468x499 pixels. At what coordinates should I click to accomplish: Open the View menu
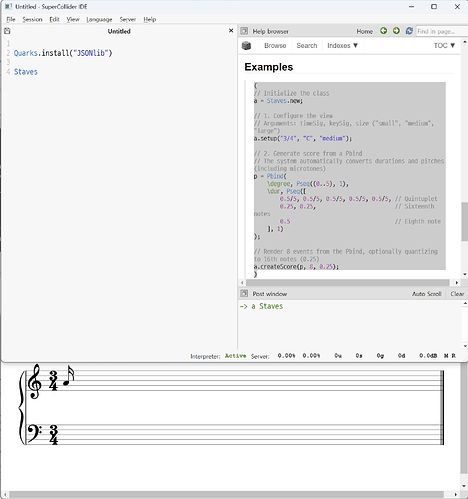pos(73,19)
